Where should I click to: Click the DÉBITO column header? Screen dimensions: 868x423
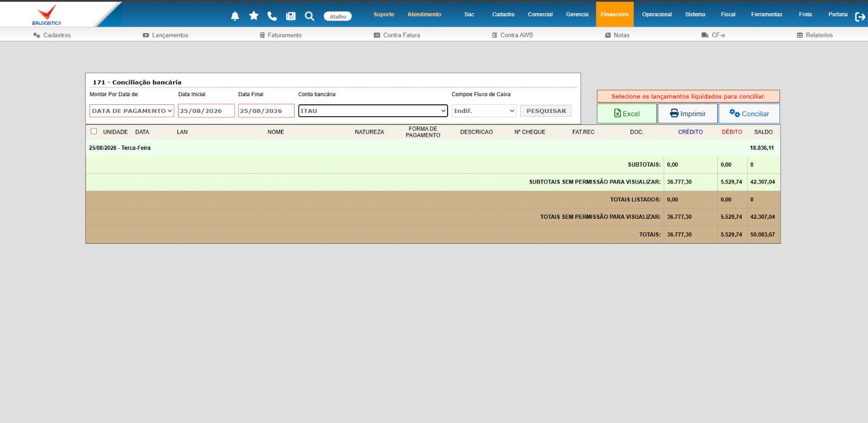click(x=732, y=132)
